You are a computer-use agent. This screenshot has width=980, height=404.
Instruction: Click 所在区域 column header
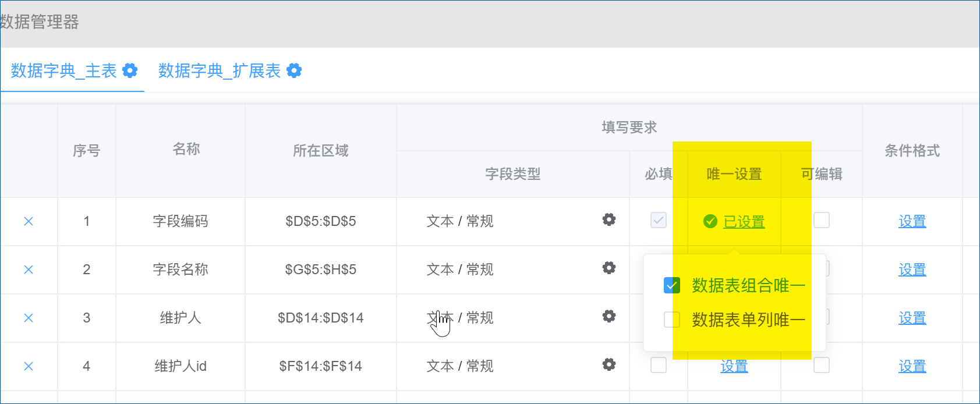pos(321,151)
